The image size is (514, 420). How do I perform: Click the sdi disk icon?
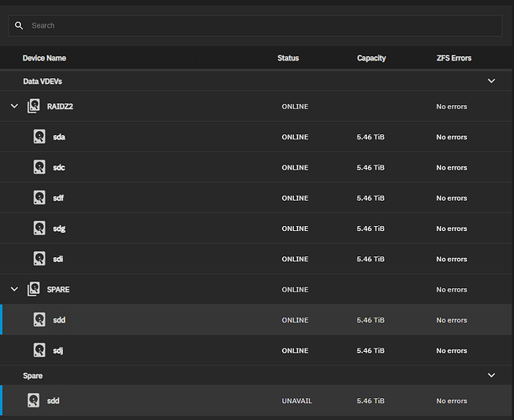click(39, 259)
